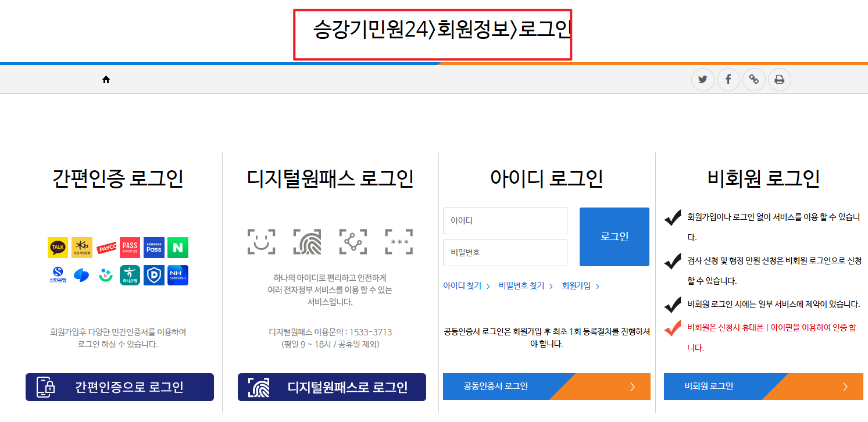Choose NH농협 authentication icon
The height and width of the screenshot is (422, 868).
coord(178,275)
